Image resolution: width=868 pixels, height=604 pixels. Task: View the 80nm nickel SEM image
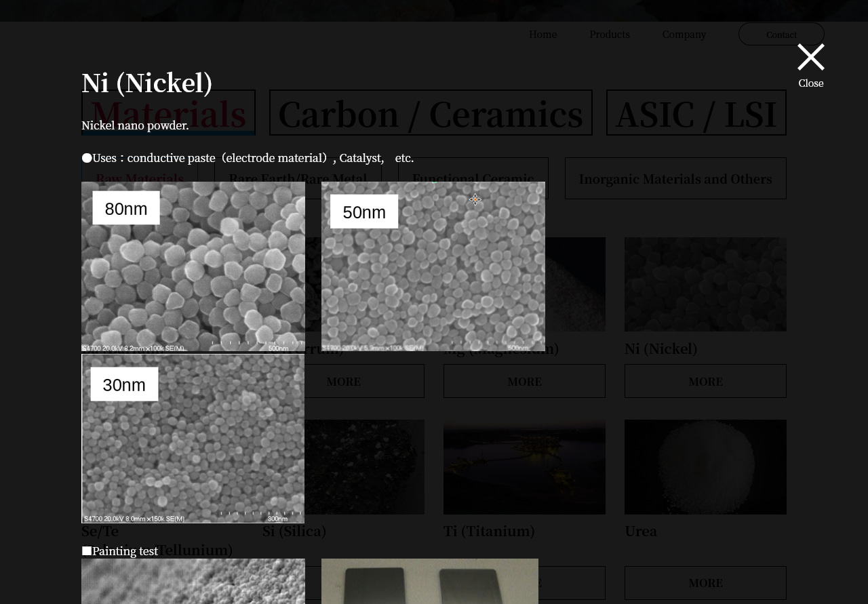click(193, 267)
